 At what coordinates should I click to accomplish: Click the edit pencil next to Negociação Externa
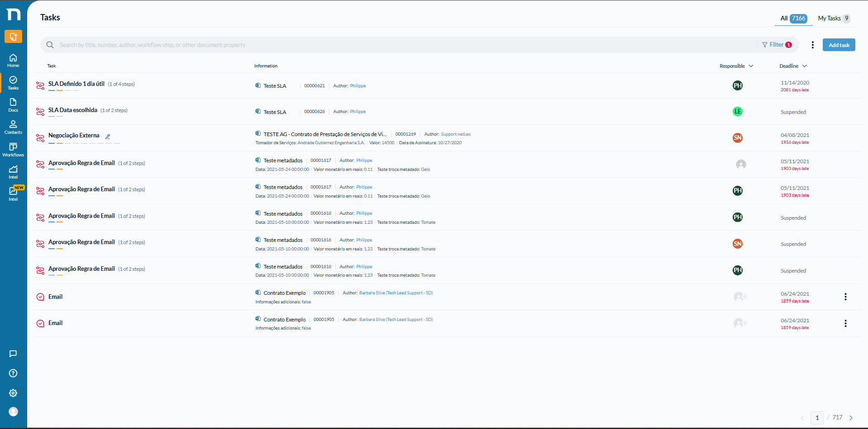[x=108, y=137]
